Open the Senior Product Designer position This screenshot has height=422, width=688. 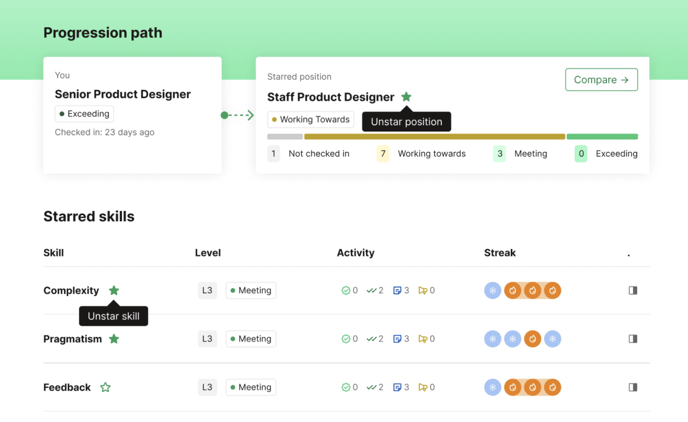[x=122, y=94]
